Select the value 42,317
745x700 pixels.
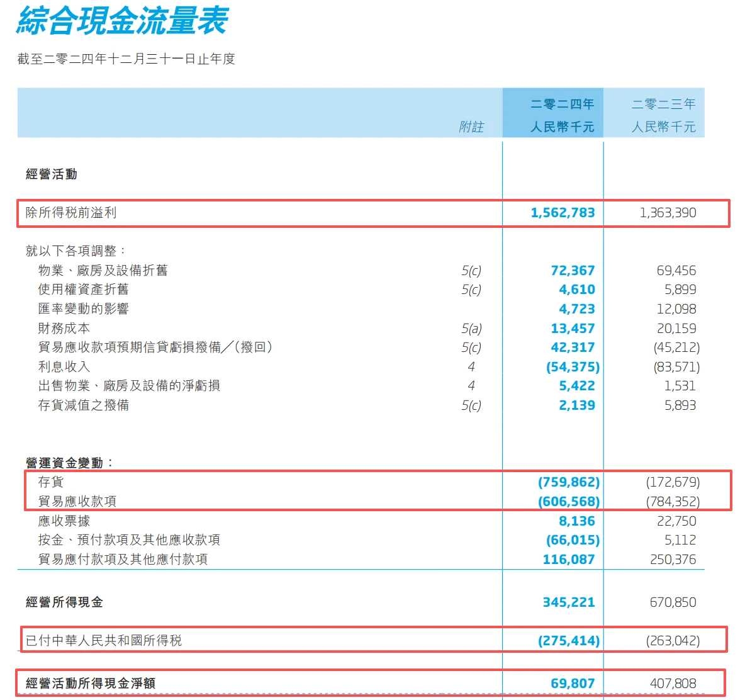pyautogui.click(x=573, y=347)
